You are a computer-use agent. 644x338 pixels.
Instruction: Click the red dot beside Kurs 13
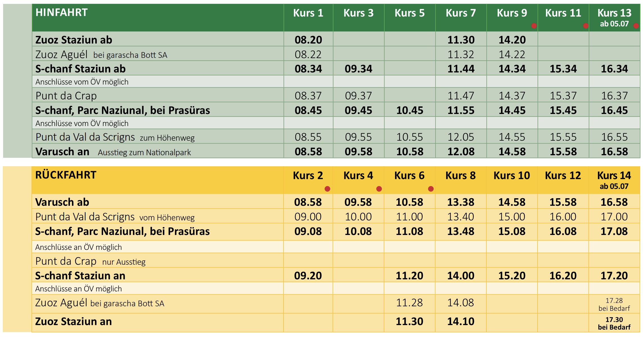pos(636,26)
